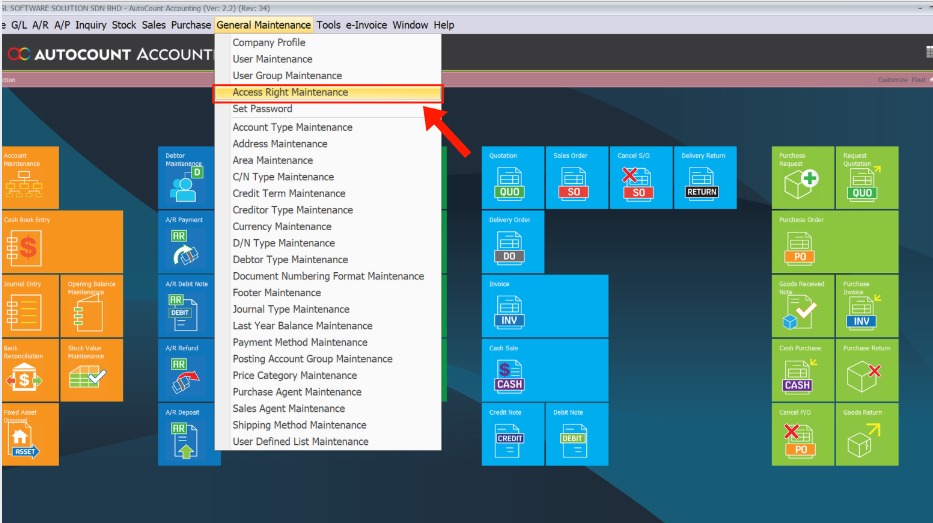This screenshot has height=523, width=933.
Task: Open the Delivery Return tile
Action: pos(705,177)
